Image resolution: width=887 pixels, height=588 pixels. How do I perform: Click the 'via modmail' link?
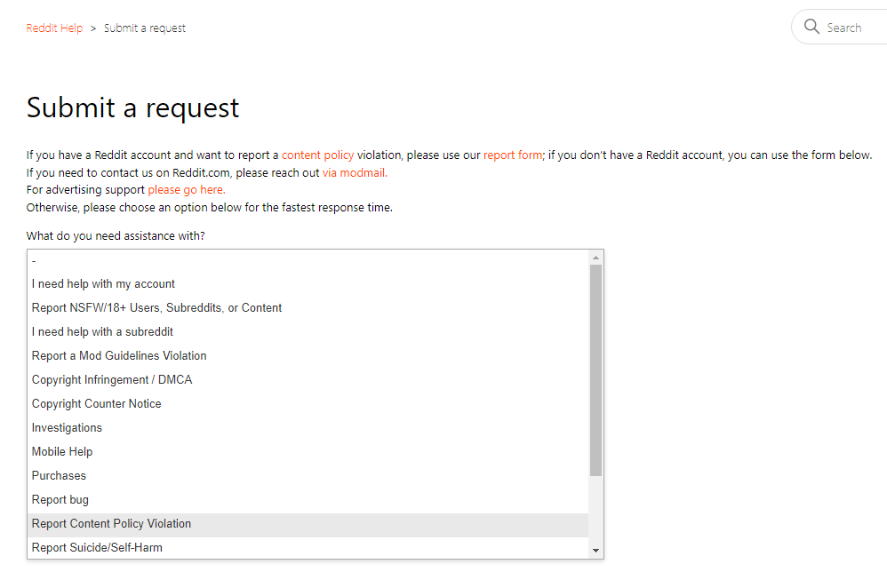coord(355,173)
